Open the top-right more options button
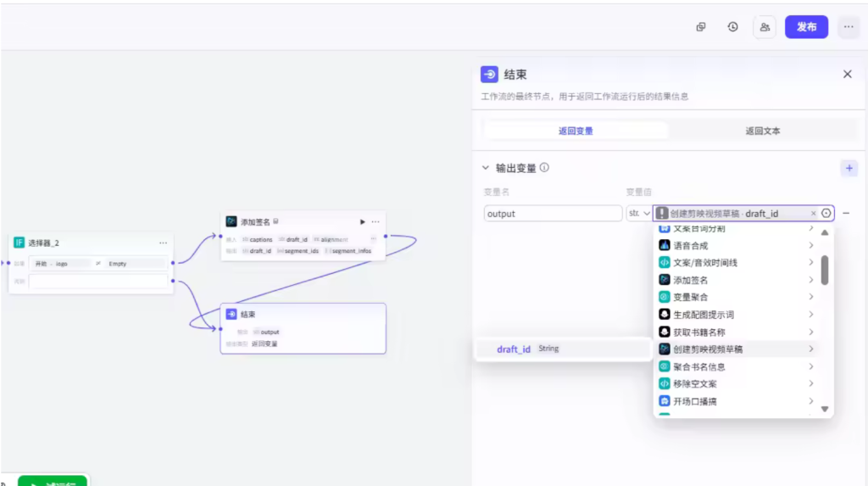 848,27
